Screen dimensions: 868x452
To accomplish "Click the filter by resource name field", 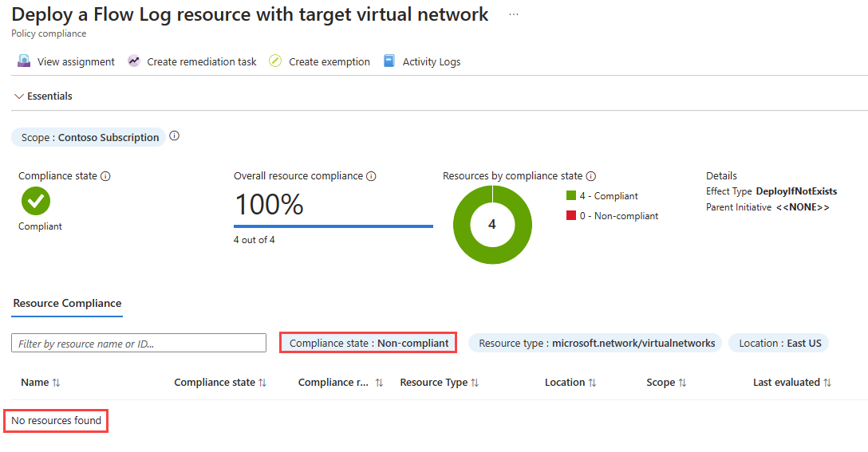I will (x=139, y=344).
